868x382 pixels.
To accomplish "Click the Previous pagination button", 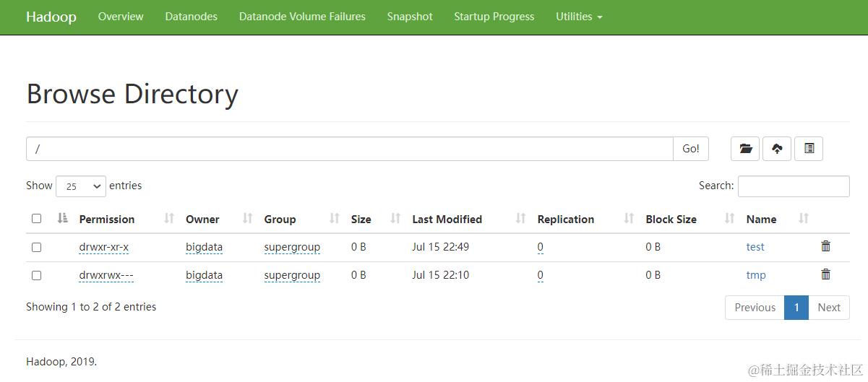I will [755, 308].
